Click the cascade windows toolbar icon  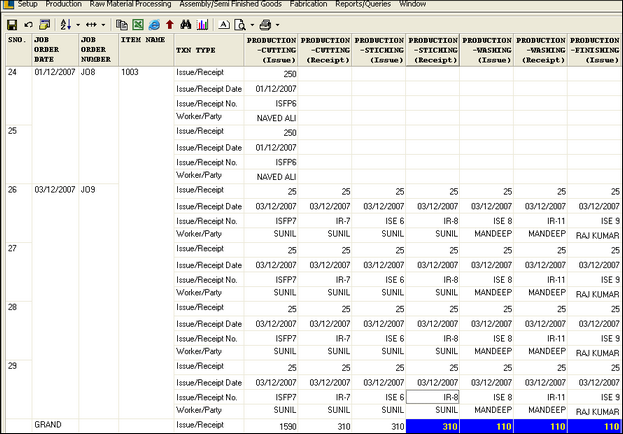click(44, 25)
